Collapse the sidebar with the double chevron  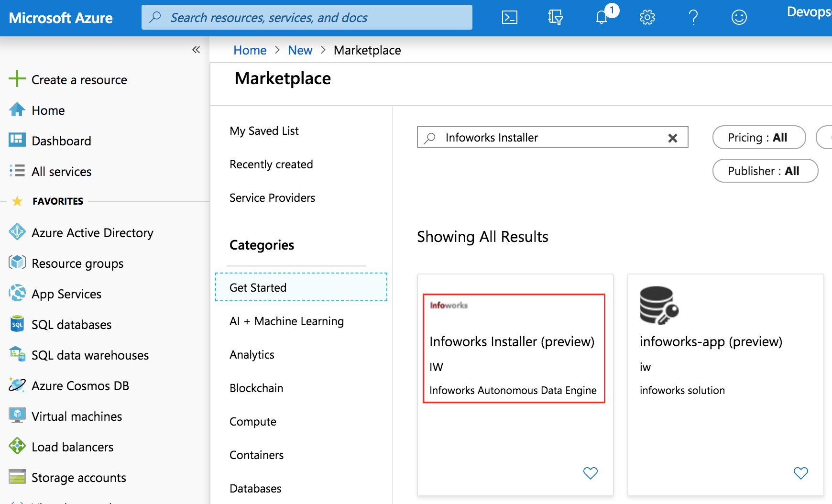tap(196, 50)
